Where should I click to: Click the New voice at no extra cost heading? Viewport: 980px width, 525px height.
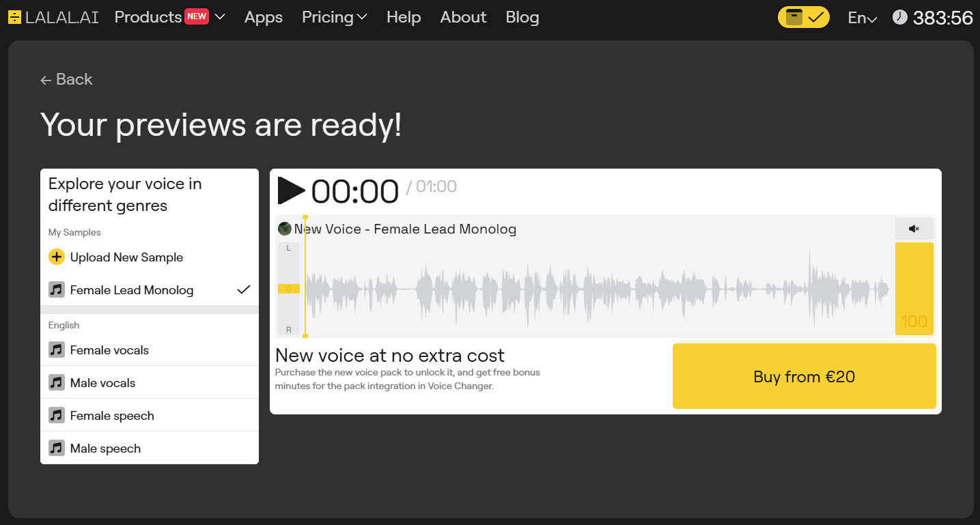[x=390, y=355]
